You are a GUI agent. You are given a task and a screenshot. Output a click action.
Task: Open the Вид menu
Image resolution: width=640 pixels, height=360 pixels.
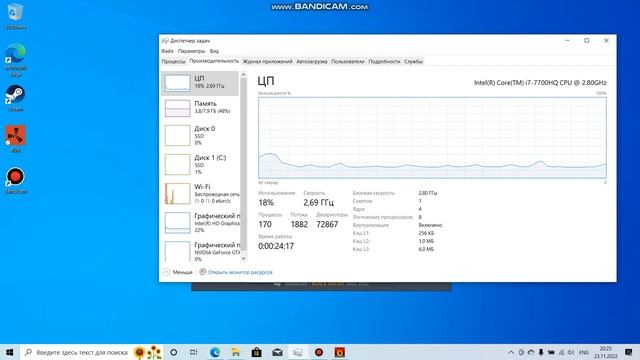pyautogui.click(x=214, y=51)
